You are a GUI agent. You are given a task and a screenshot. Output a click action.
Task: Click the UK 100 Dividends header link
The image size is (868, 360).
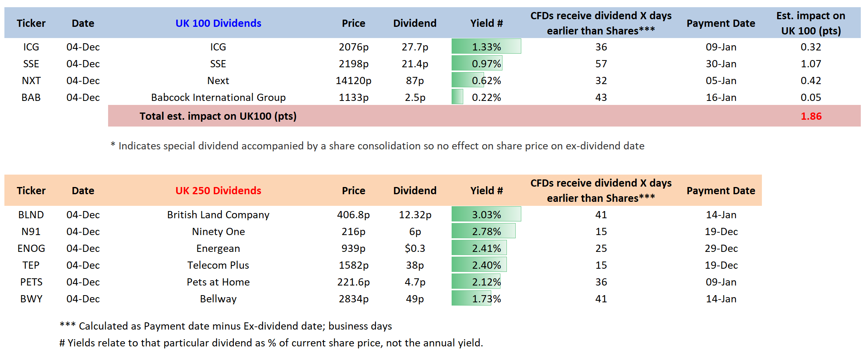(x=218, y=23)
